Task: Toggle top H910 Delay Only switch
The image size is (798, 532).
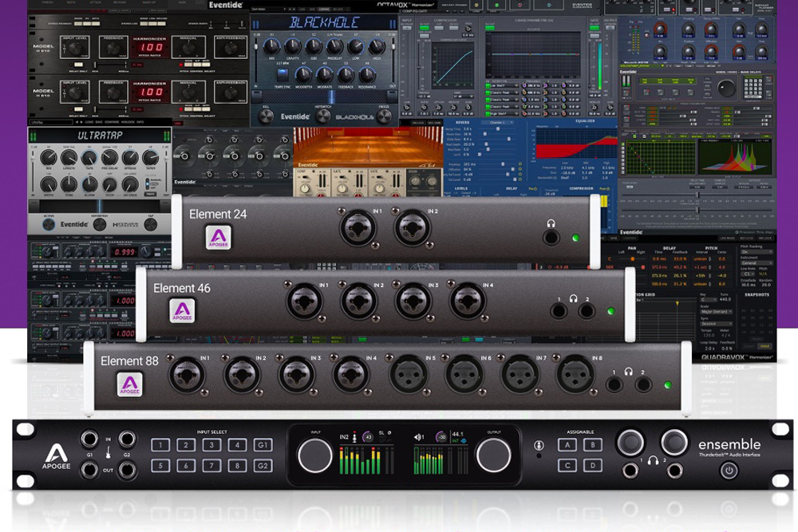Action: pos(77,65)
